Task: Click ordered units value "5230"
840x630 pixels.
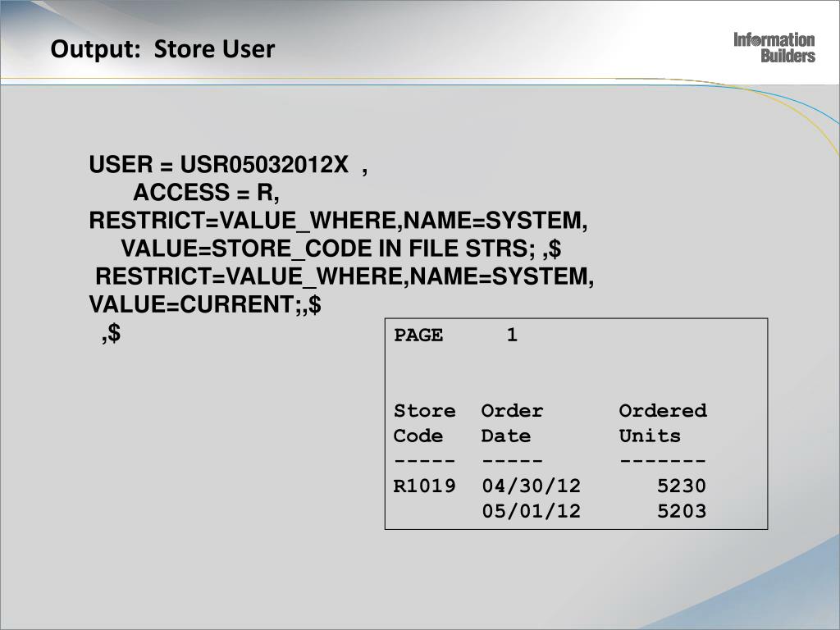Action: [682, 486]
